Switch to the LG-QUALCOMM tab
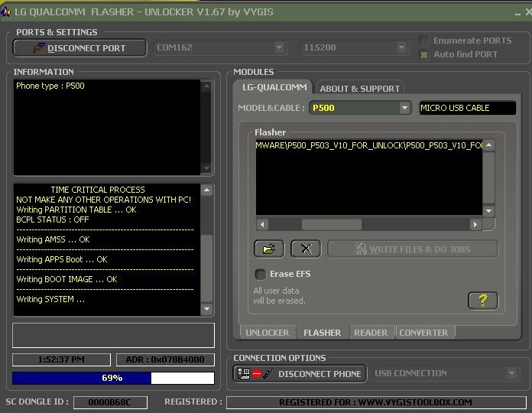This screenshot has width=532, height=413. (274, 87)
